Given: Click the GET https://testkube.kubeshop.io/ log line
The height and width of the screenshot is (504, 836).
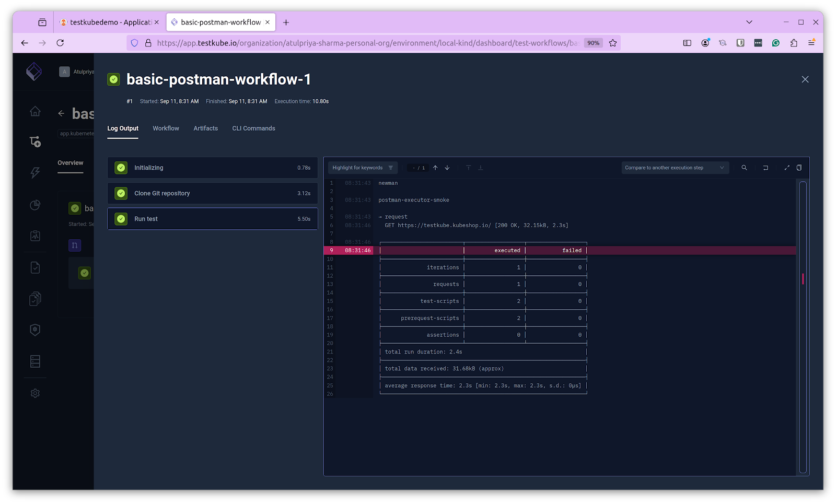Looking at the screenshot, I should click(x=477, y=226).
